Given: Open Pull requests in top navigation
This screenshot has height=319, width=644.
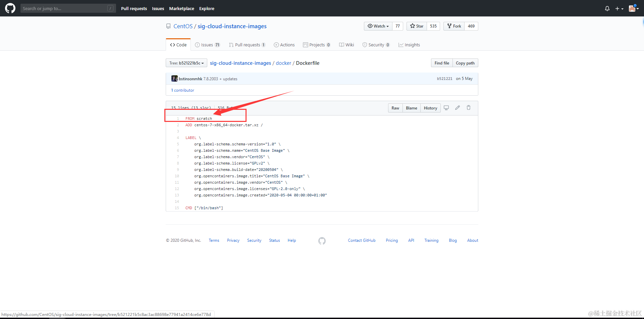Looking at the screenshot, I should [x=134, y=8].
